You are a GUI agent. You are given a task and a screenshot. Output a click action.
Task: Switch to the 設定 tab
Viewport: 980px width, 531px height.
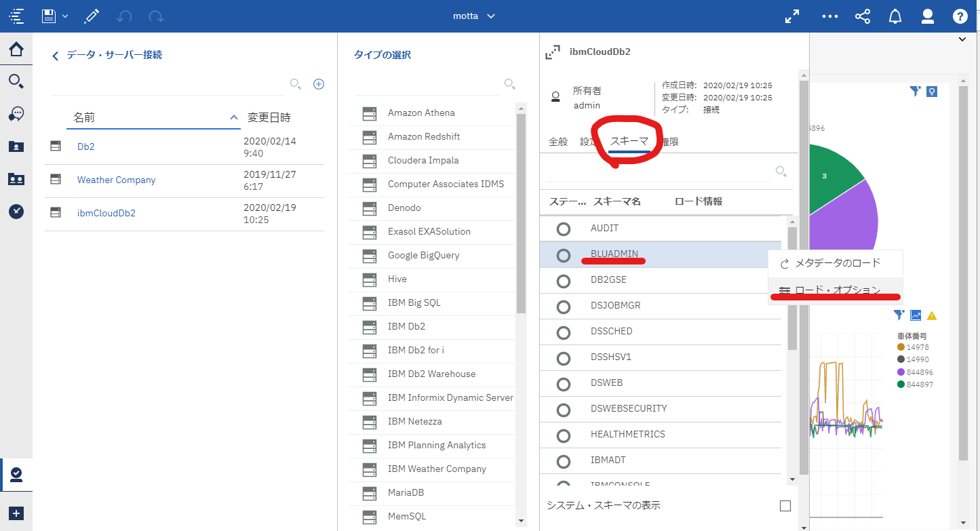pyautogui.click(x=588, y=142)
